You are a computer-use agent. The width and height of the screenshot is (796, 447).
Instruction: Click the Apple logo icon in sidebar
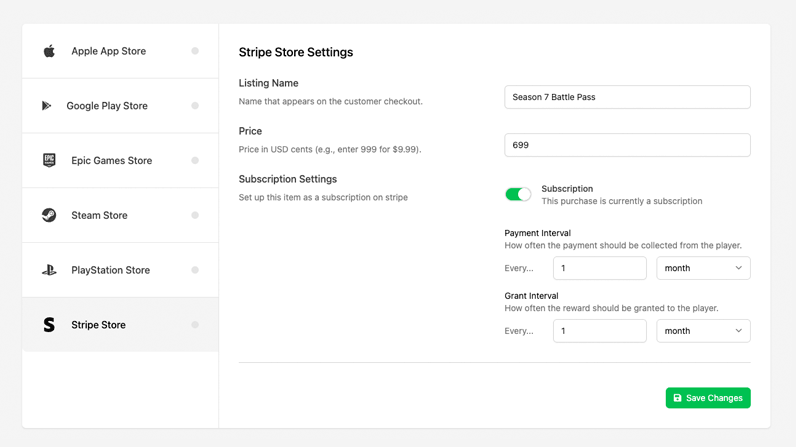click(x=49, y=51)
